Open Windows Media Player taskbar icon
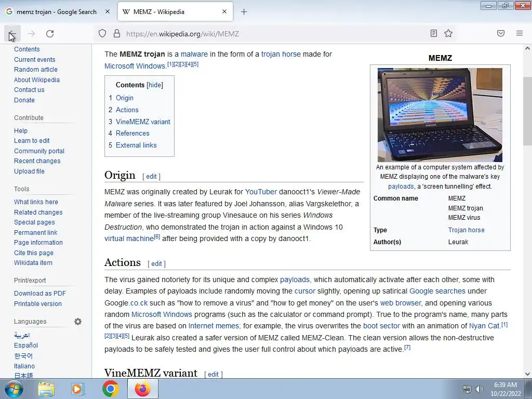This screenshot has height=399, width=532. (78, 389)
